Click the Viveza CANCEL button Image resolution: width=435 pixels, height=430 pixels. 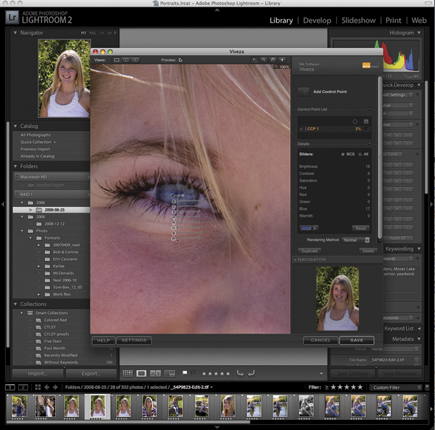tap(320, 340)
